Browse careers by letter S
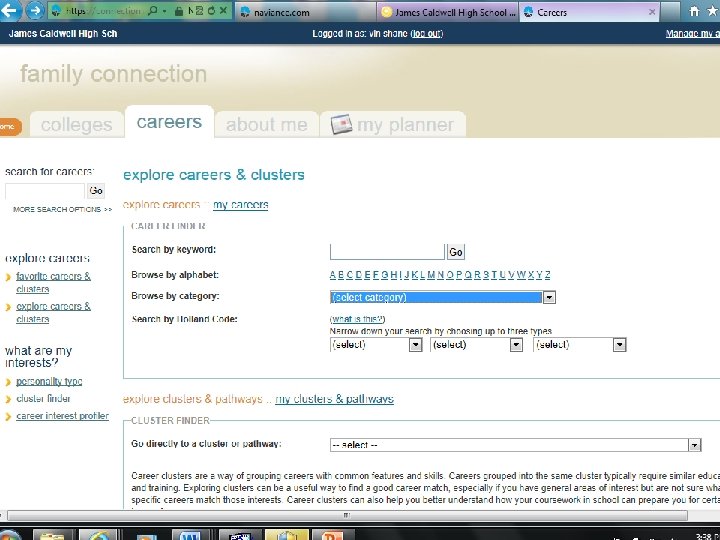720x540 pixels. 486,275
